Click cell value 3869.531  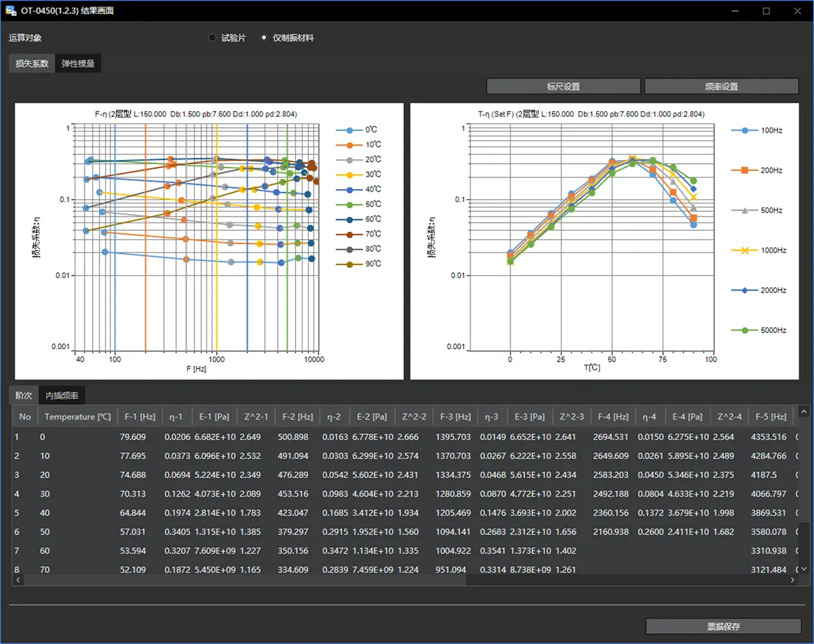[x=769, y=513]
